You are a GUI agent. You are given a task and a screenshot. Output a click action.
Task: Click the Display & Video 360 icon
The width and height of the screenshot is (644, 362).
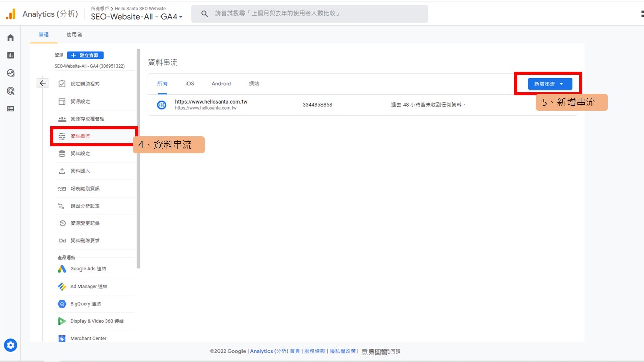click(62, 321)
